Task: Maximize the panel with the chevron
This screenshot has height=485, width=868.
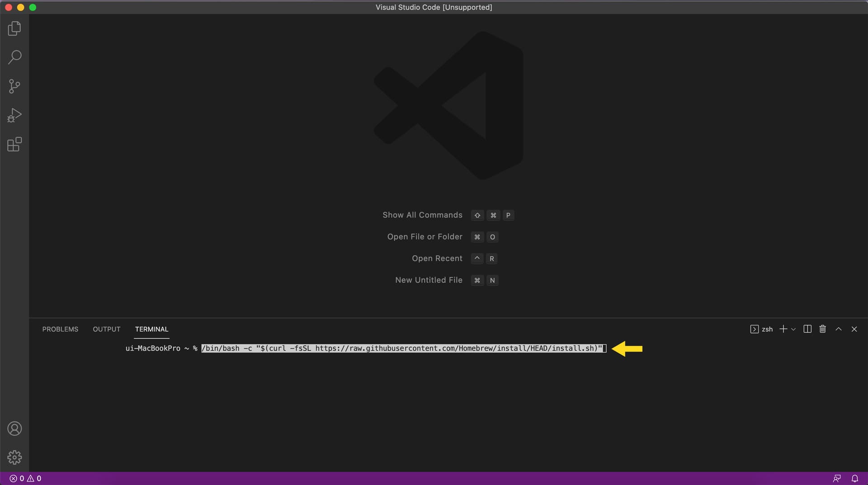Action: point(838,329)
